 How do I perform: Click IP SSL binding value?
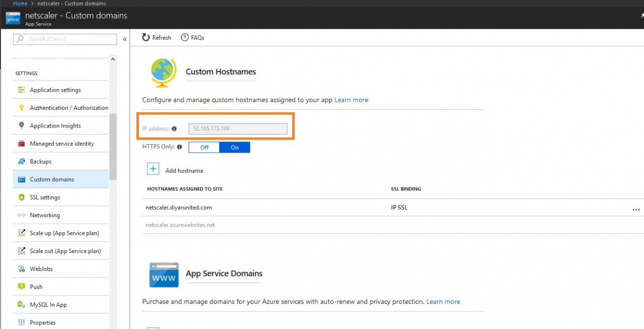tap(399, 208)
